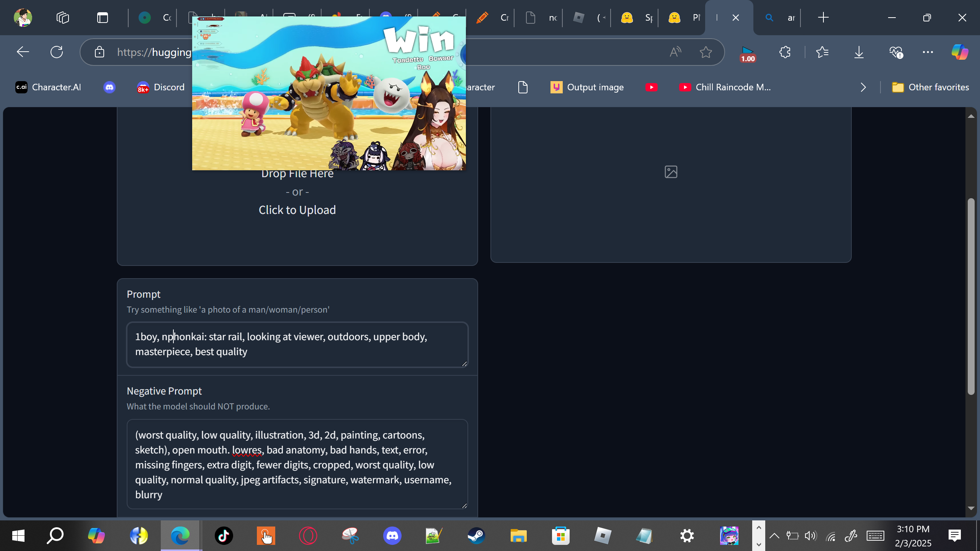Open the anime avatar app on taskbar
This screenshot has width=980, height=551.
click(729, 536)
